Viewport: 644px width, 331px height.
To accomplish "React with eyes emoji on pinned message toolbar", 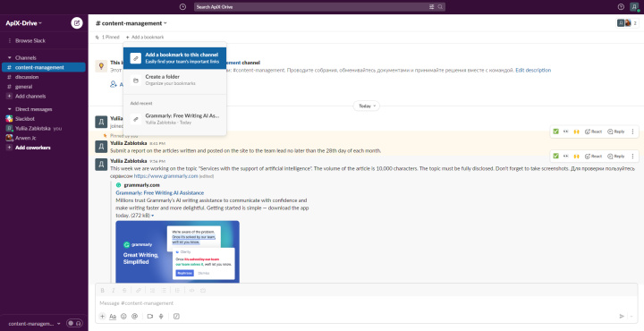I will click(566, 132).
